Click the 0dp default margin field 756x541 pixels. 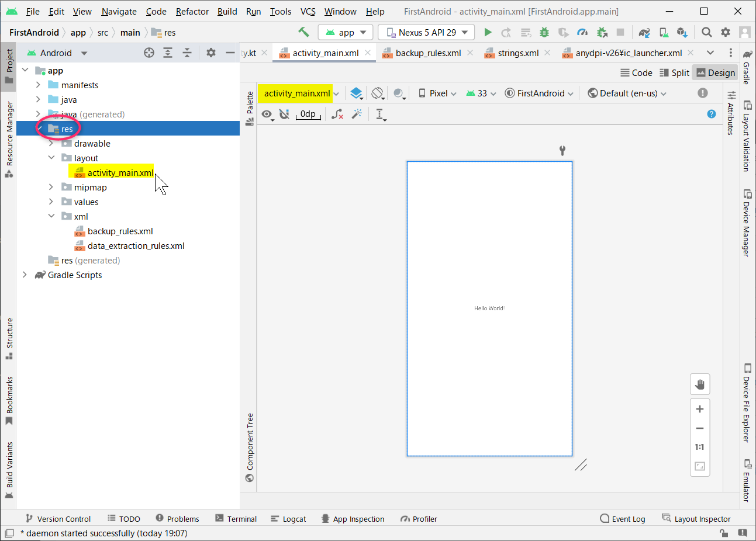tap(308, 115)
